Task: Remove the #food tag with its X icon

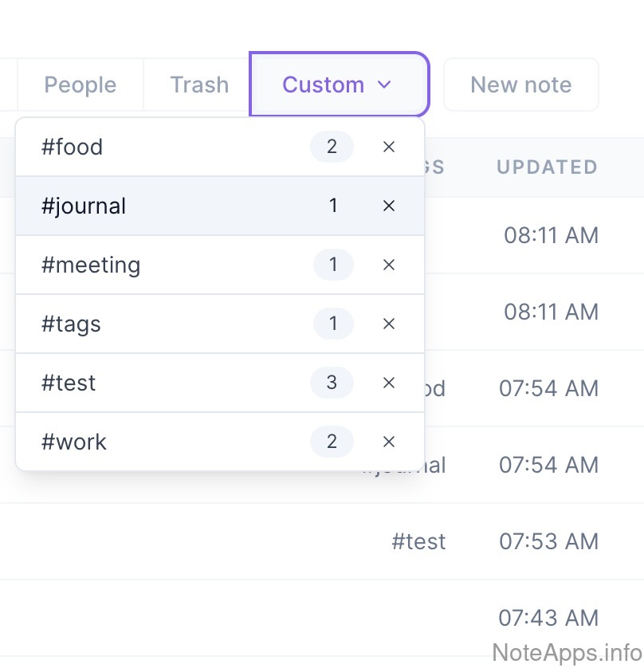Action: coord(389,147)
